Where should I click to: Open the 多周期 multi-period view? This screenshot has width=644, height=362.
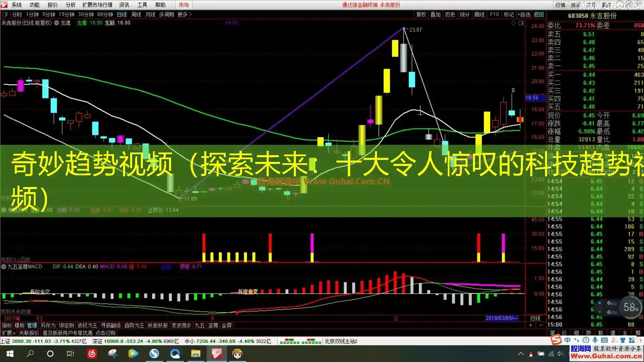pos(166,14)
